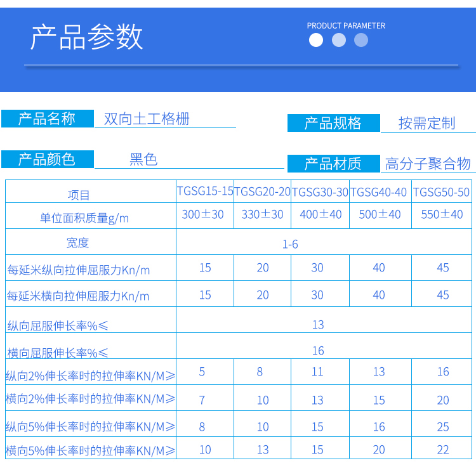Click the 550±40 cell
The image size is (476, 463).
(x=442, y=214)
